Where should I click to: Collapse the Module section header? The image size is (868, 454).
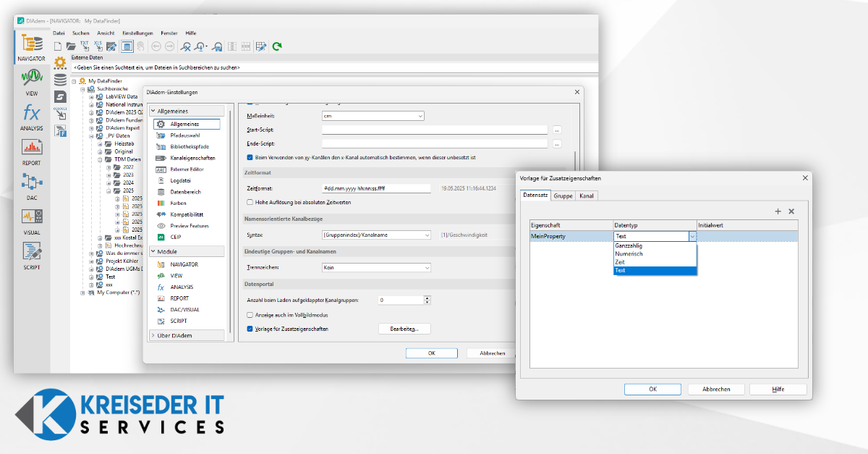[x=187, y=251]
